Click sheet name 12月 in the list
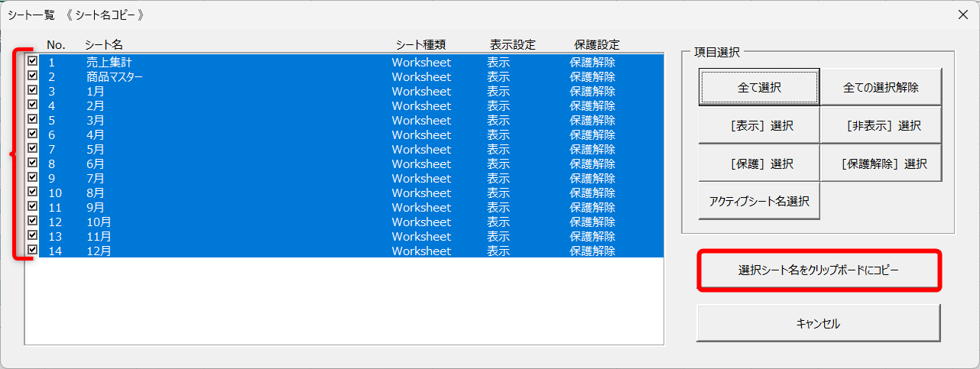Screen dimensions: 980x369 point(99,251)
